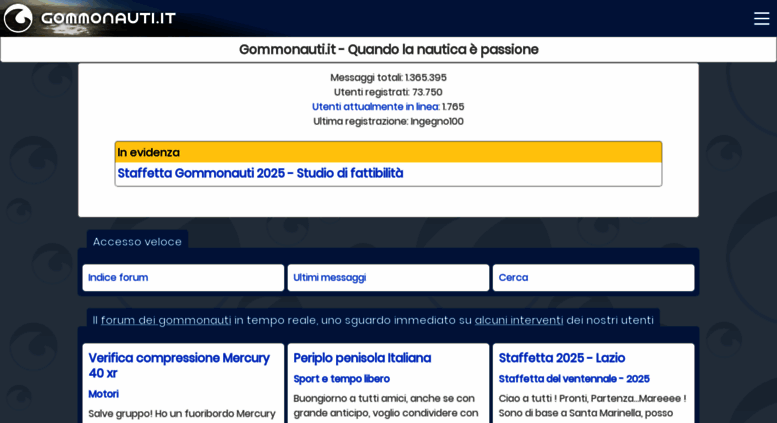Viewport: 777px width, 423px height.
Task: Click the Gommonauti.it logo icon
Action: coord(18,18)
